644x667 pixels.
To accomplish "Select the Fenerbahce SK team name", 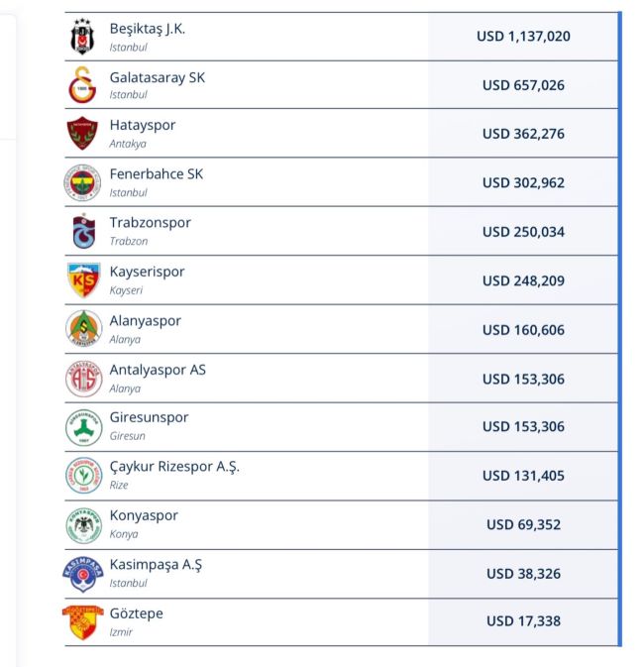I will point(157,173).
